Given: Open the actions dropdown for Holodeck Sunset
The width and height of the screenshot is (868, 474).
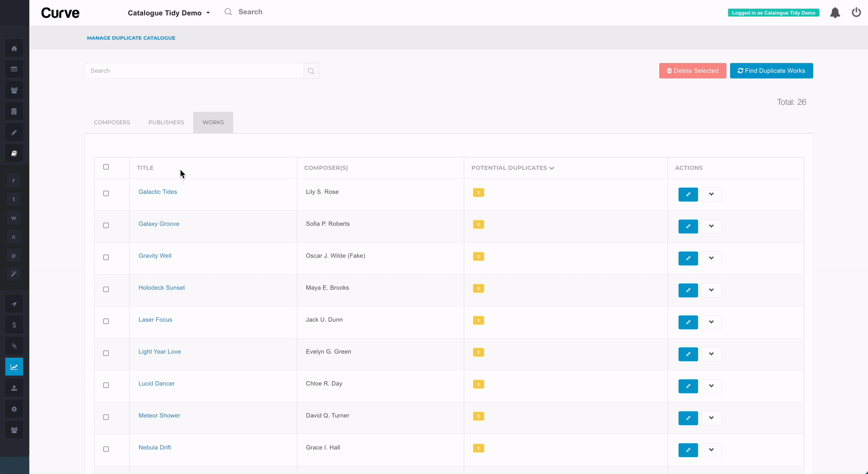Looking at the screenshot, I should (x=711, y=290).
